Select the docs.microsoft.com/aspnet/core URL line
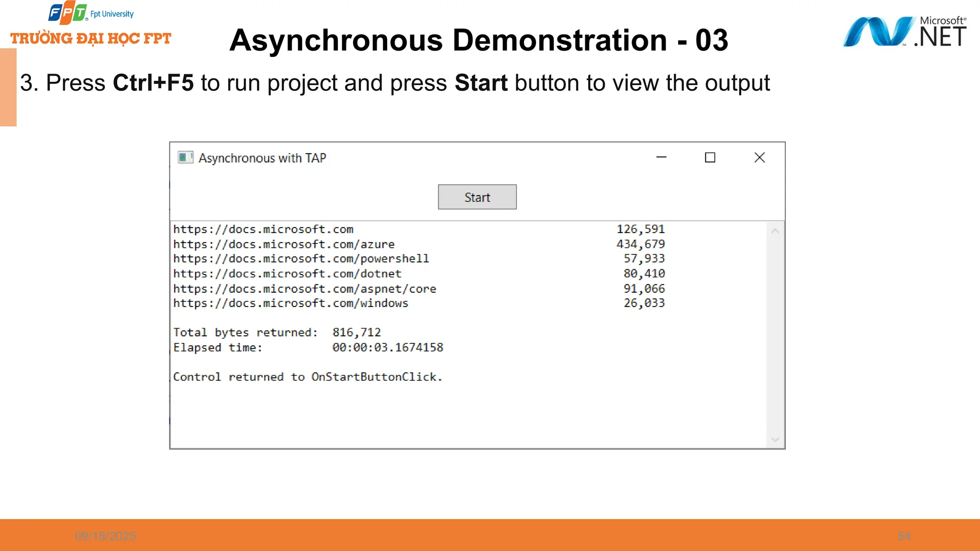 tap(305, 288)
